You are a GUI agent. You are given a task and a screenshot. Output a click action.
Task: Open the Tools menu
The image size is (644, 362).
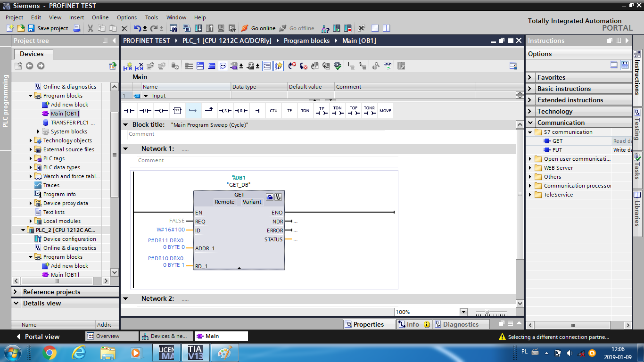(x=151, y=17)
